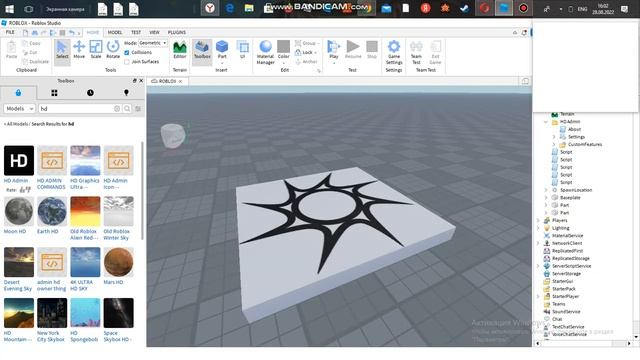Open Game Settings
The width and height of the screenshot is (640, 360).
[394, 52]
